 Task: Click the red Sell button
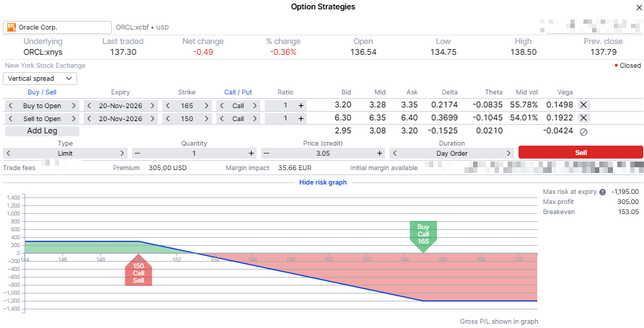coord(581,152)
